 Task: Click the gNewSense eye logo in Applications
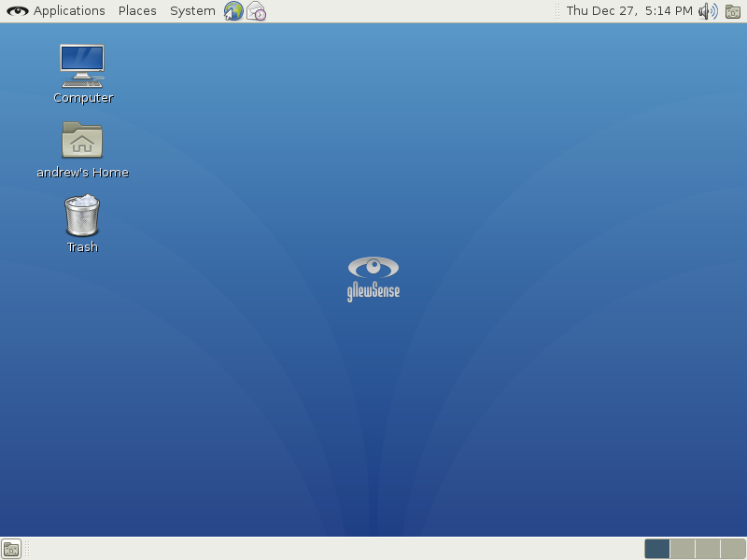(18, 11)
